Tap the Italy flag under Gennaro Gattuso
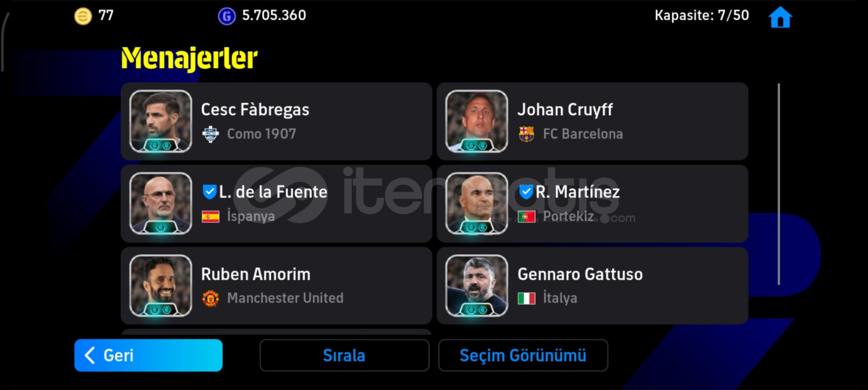This screenshot has width=868, height=390. [x=526, y=298]
